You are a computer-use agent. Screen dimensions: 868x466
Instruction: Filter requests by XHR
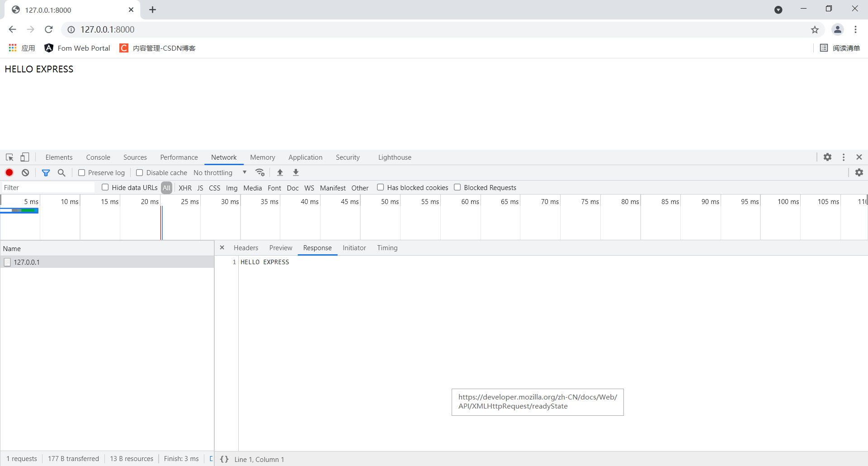(185, 188)
